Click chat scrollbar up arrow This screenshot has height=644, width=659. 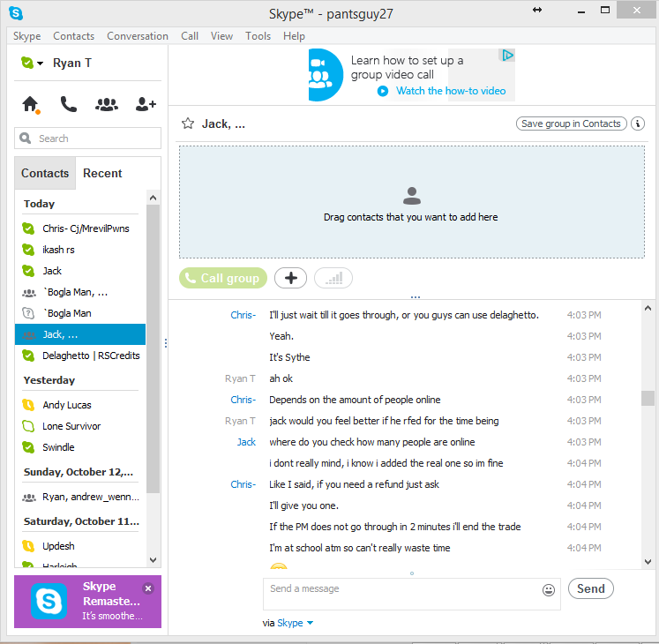click(x=648, y=308)
